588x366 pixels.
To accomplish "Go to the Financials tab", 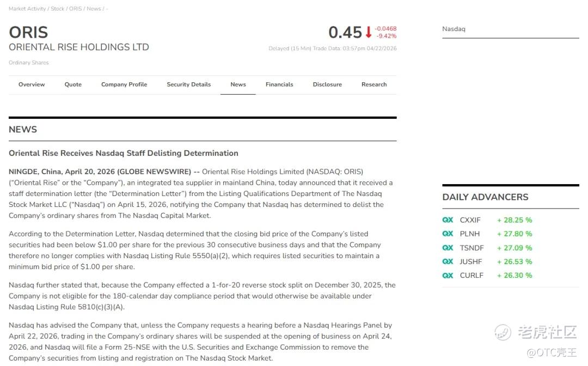I will tap(279, 84).
